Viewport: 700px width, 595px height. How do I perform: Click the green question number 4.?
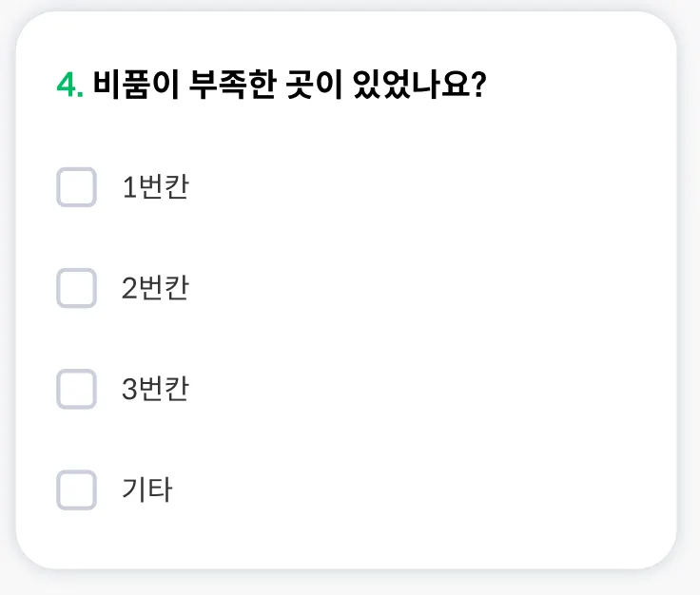pyautogui.click(x=68, y=86)
